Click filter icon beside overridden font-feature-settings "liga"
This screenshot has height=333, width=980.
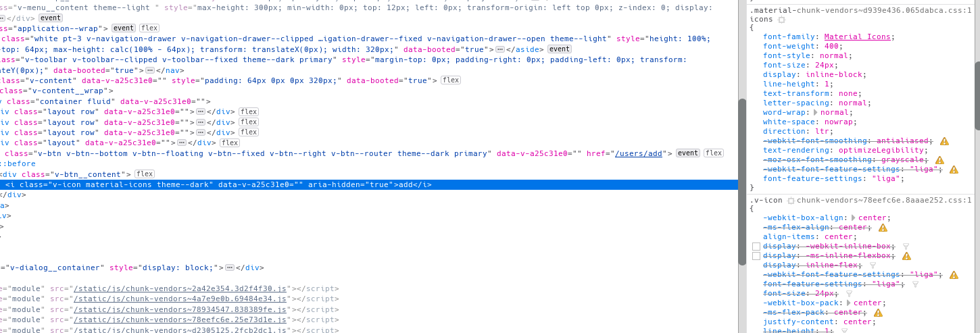916,284
